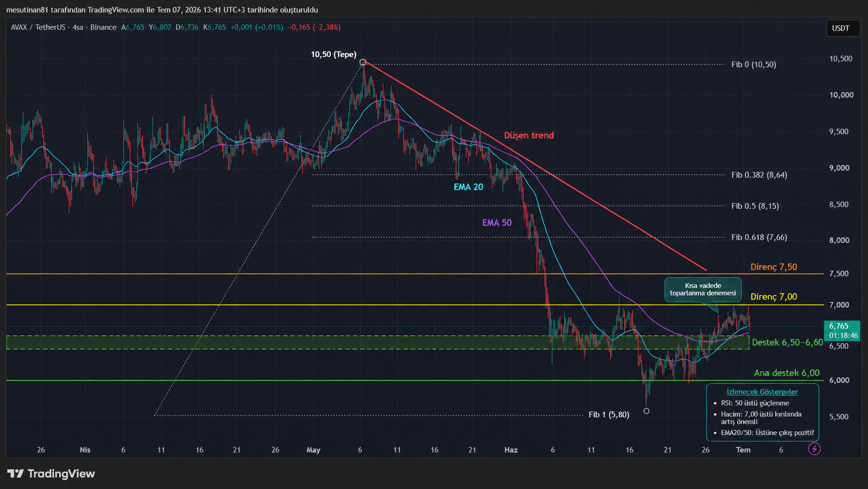Select the Kısa vadede toparlanma denemesi callout

point(703,289)
